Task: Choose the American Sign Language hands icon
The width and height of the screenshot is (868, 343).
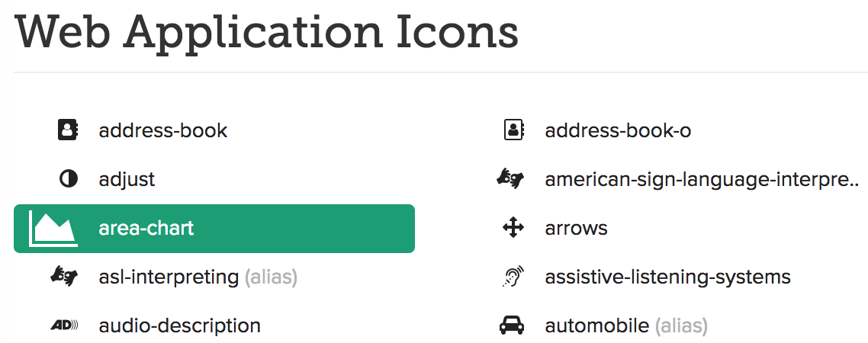Action: (510, 179)
